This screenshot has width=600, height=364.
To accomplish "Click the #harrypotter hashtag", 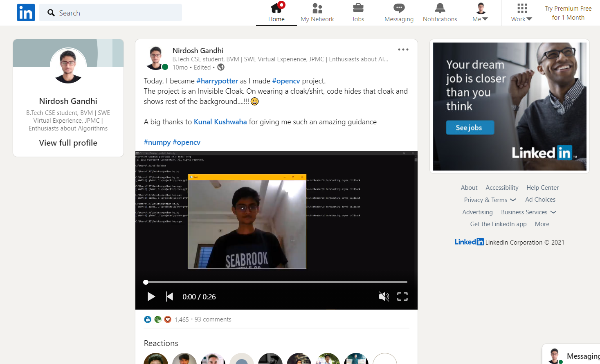I will click(217, 81).
